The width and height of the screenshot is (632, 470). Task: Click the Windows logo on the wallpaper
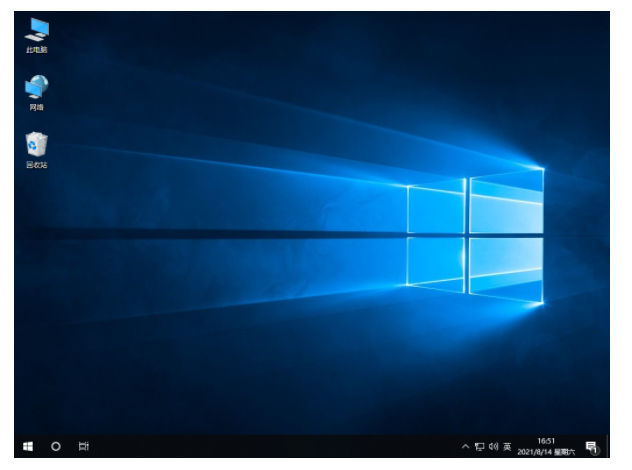(475, 236)
